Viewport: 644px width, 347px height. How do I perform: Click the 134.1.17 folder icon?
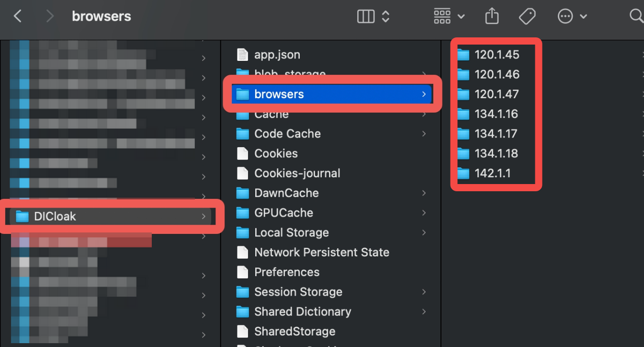(463, 134)
